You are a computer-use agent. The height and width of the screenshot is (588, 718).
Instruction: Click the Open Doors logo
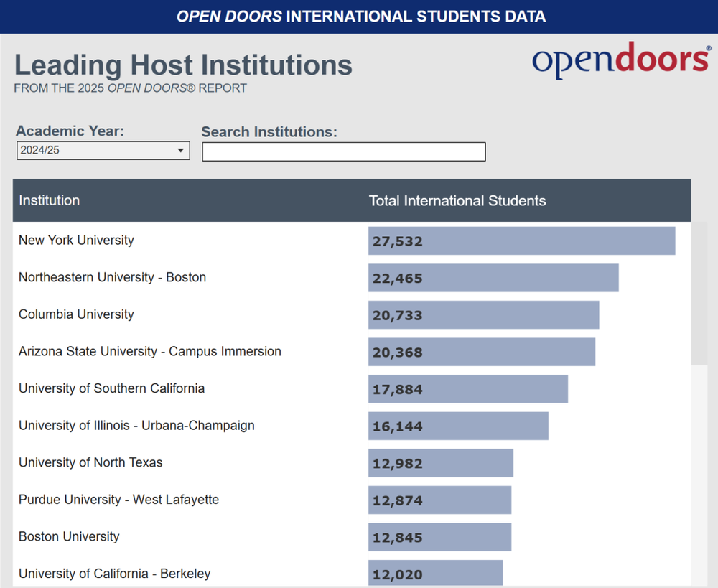point(620,60)
